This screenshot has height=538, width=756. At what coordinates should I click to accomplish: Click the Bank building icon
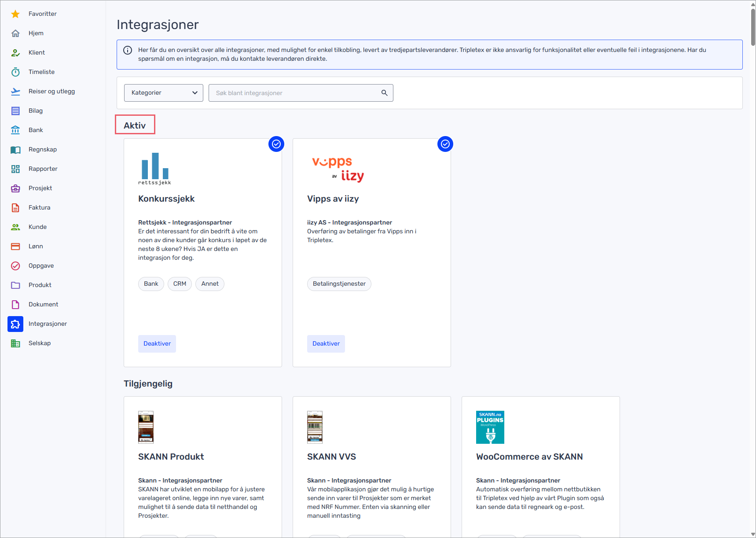coord(15,130)
